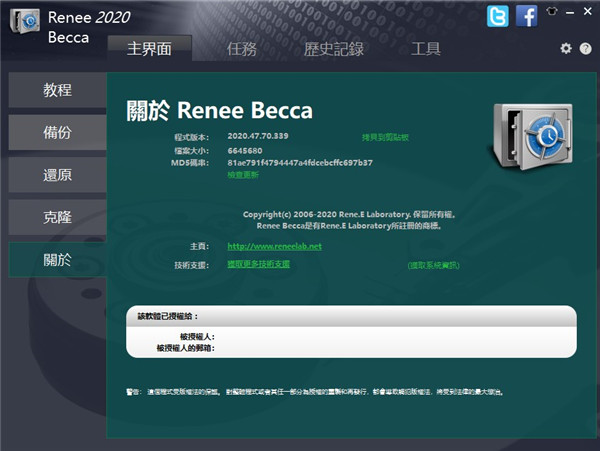Switch to the 任務 tab
The image size is (600, 451).
click(x=241, y=49)
